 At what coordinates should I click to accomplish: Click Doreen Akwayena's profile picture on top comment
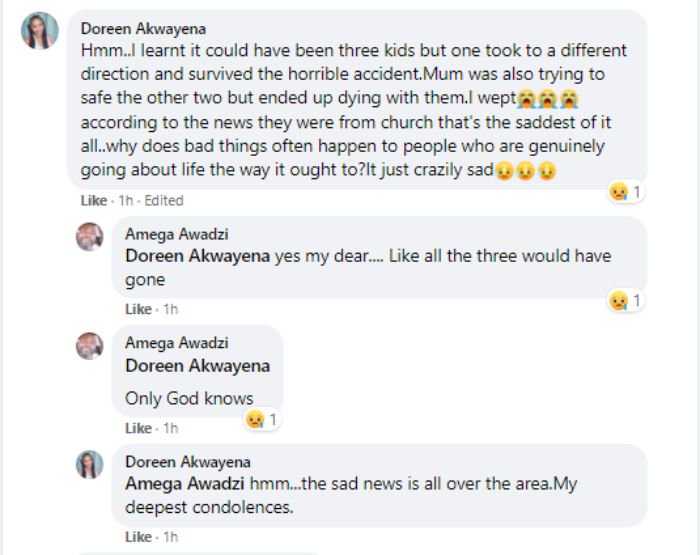[40, 32]
